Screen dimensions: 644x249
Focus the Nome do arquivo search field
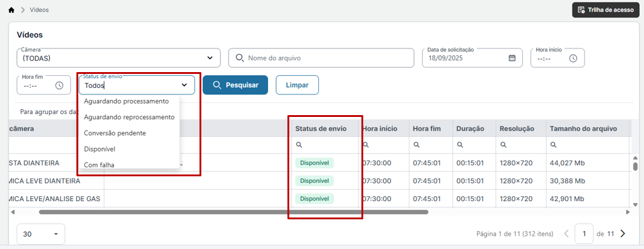click(321, 58)
